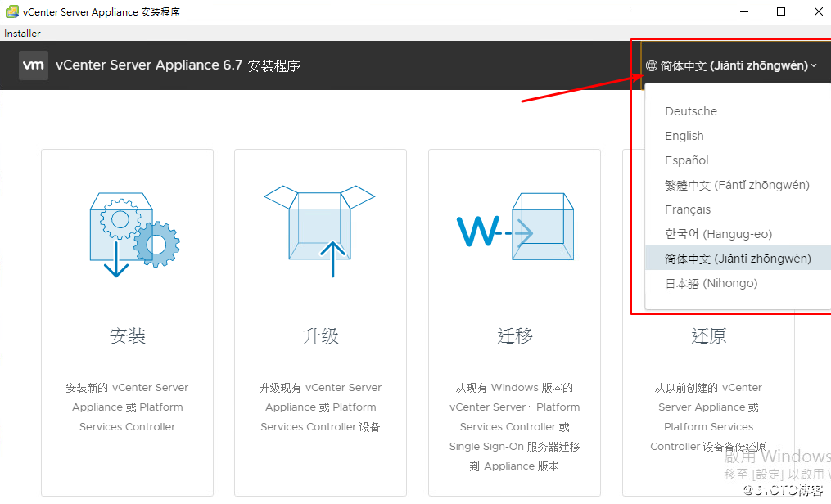Choose the 迁移 (Migrate) option
831x504 pixels.
click(x=514, y=335)
